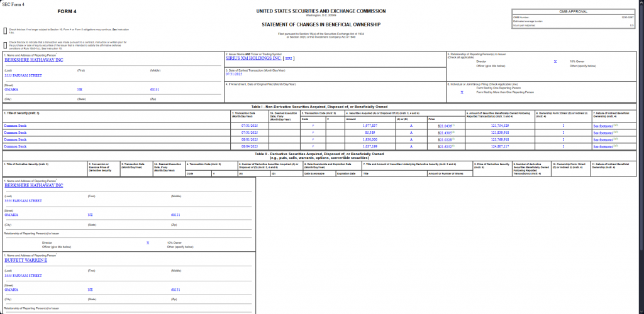Click the X beside 'Form filed by More than One Reporting Person'

click(x=462, y=92)
